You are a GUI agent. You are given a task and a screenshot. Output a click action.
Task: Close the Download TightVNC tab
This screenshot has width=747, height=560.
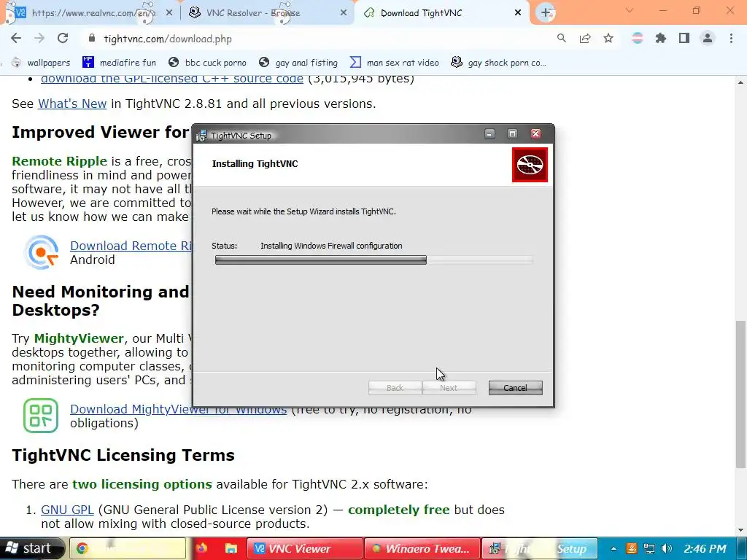pos(518,13)
